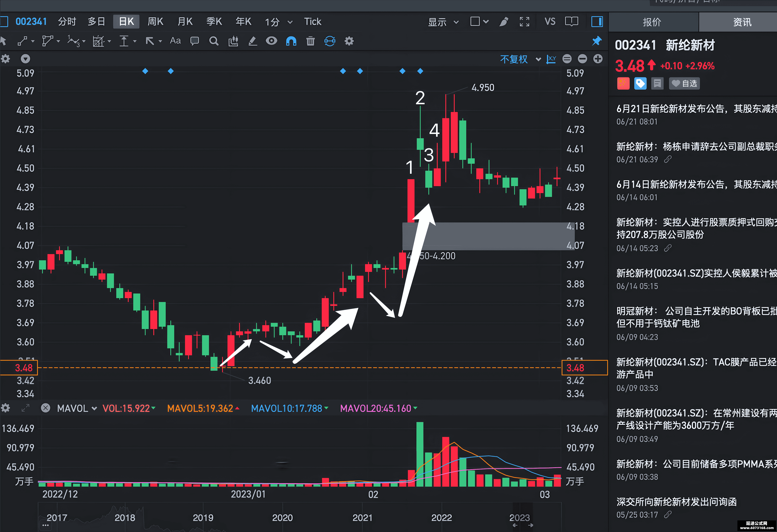This screenshot has height=532, width=777.
Task: Open drawing toolbar settings gear
Action: (349, 41)
